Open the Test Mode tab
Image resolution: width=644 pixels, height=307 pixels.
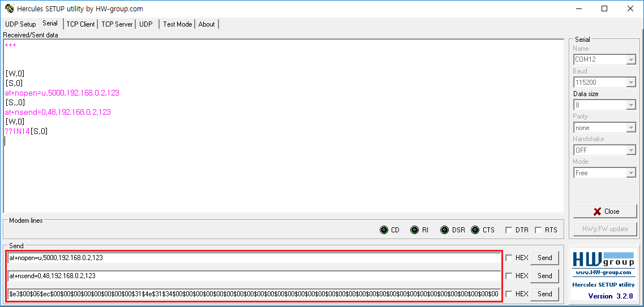[x=178, y=24]
